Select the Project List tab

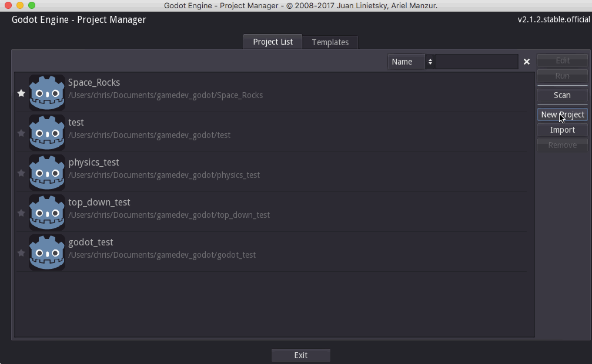tap(273, 42)
